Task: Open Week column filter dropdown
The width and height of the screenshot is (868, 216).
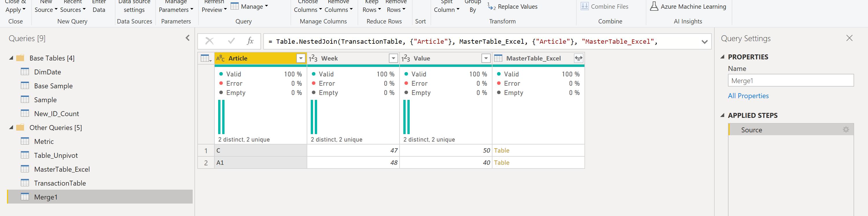Action: click(x=393, y=58)
